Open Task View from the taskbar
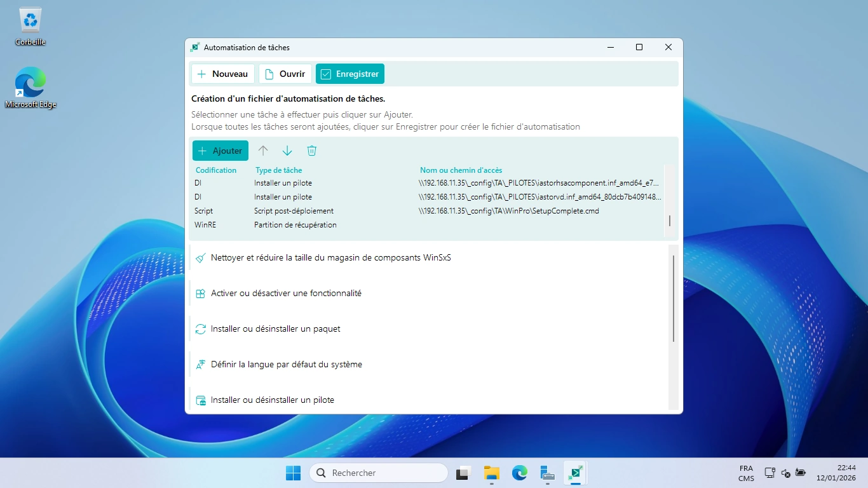Viewport: 868px width, 488px height. click(463, 473)
